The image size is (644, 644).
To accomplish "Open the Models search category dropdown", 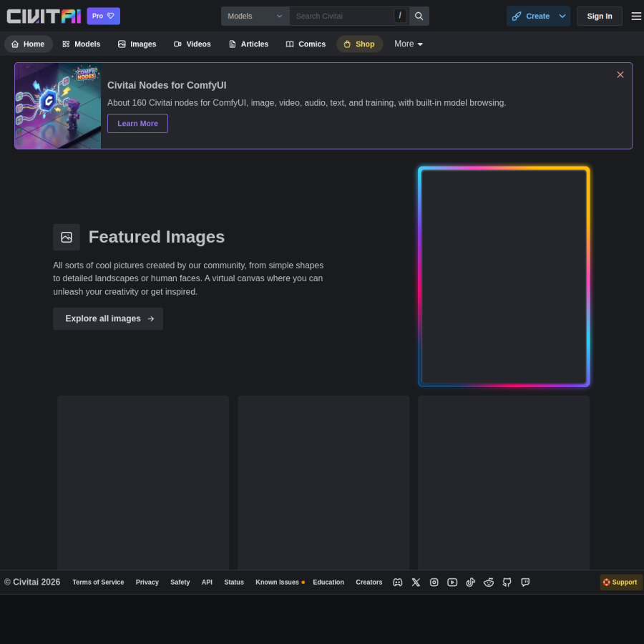I will (255, 16).
